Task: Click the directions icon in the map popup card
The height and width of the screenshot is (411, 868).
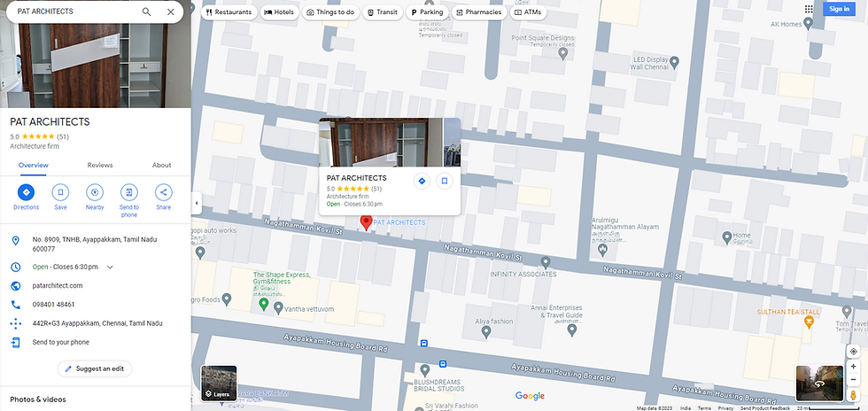Action: tap(422, 181)
